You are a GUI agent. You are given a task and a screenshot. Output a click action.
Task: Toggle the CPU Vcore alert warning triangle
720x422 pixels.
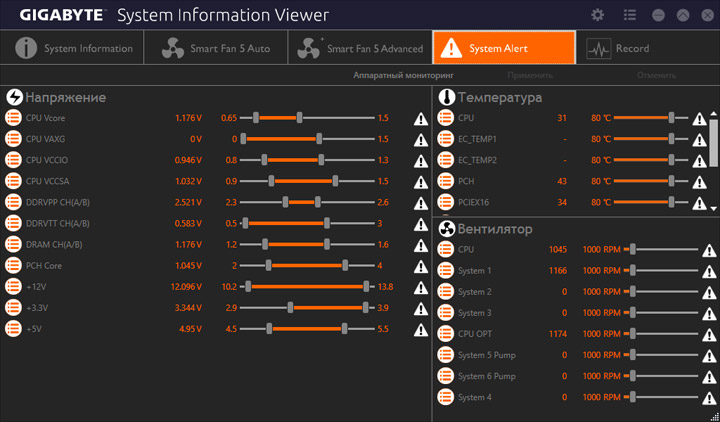point(421,119)
